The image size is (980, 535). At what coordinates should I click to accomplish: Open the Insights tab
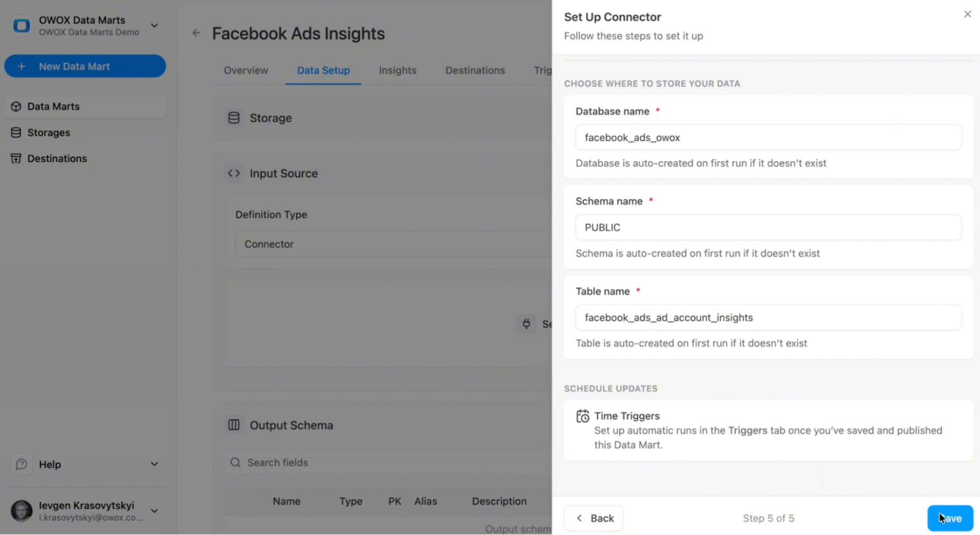[397, 70]
